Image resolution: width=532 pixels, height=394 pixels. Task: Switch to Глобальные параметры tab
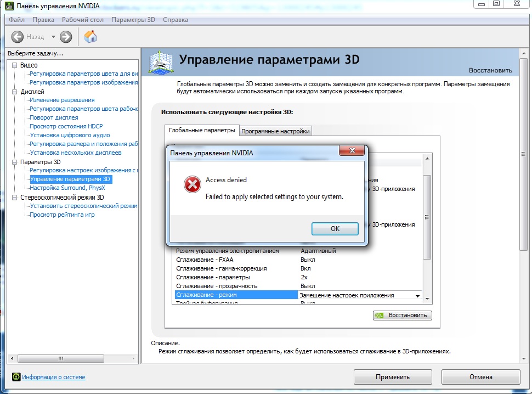pyautogui.click(x=202, y=130)
